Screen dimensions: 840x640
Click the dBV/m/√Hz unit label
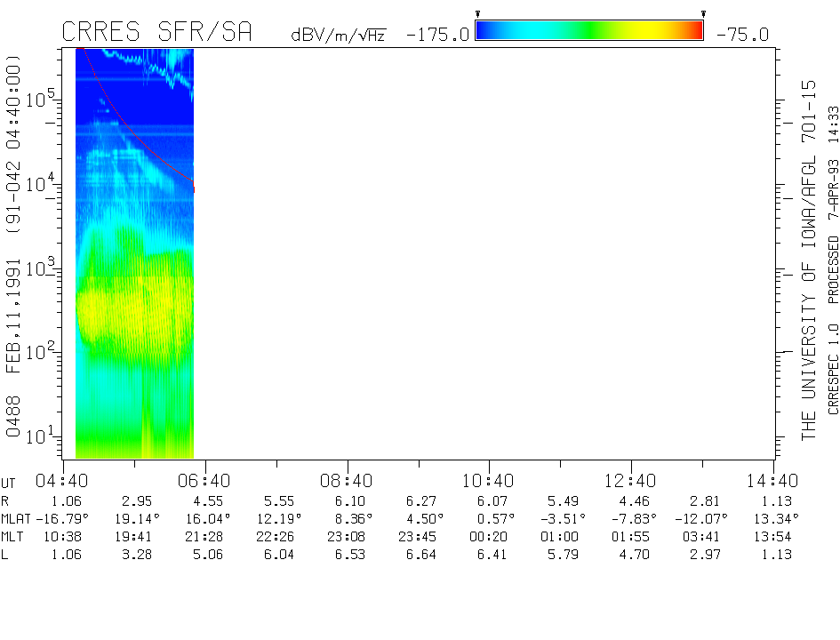[x=339, y=35]
